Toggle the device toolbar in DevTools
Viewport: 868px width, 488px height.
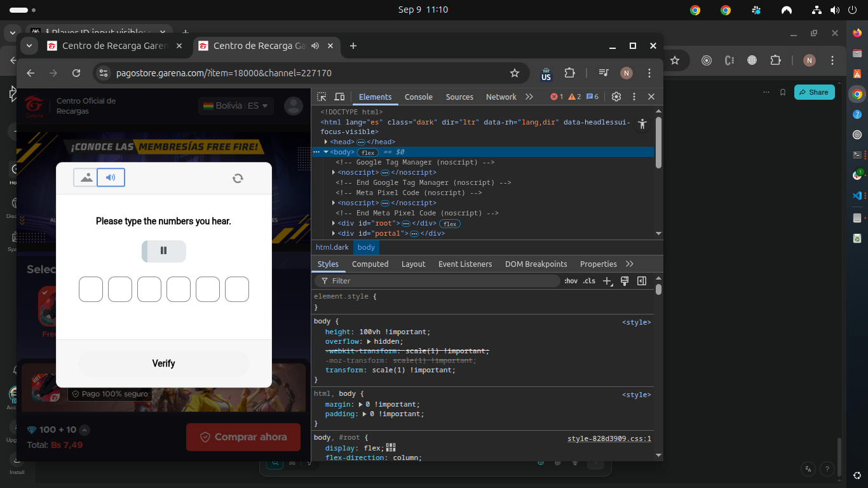pyautogui.click(x=339, y=97)
